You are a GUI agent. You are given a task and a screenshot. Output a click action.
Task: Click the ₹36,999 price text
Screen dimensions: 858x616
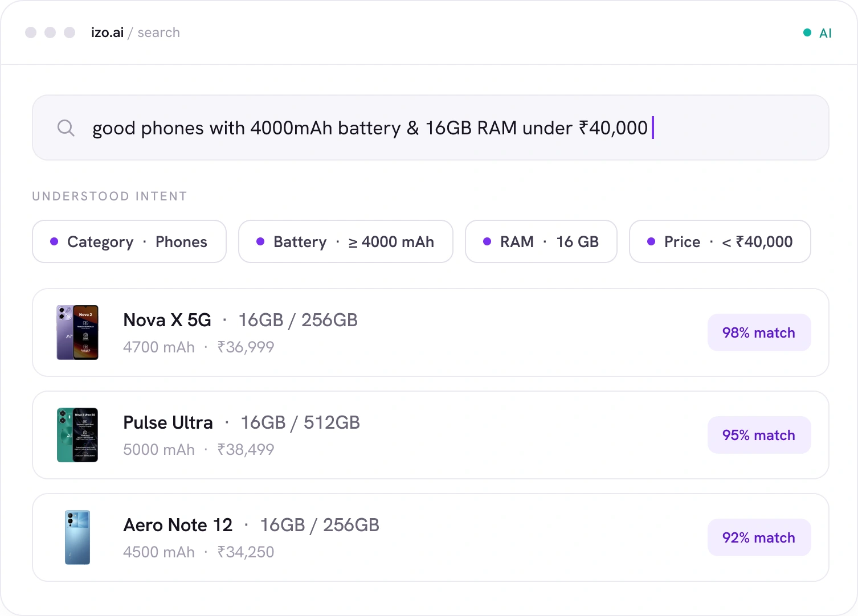point(246,347)
